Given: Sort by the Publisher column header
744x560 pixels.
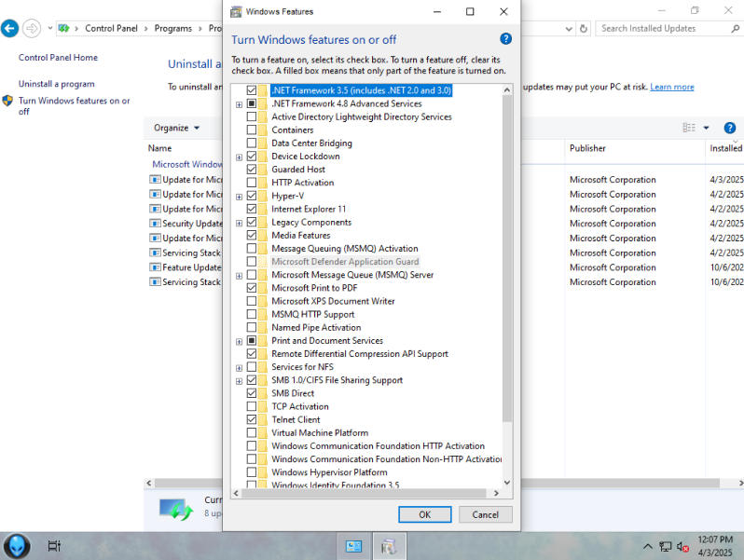Looking at the screenshot, I should click(587, 148).
